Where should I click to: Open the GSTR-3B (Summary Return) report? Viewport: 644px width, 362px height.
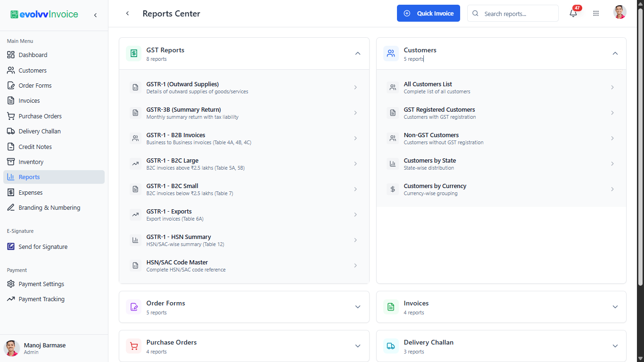[x=244, y=113]
